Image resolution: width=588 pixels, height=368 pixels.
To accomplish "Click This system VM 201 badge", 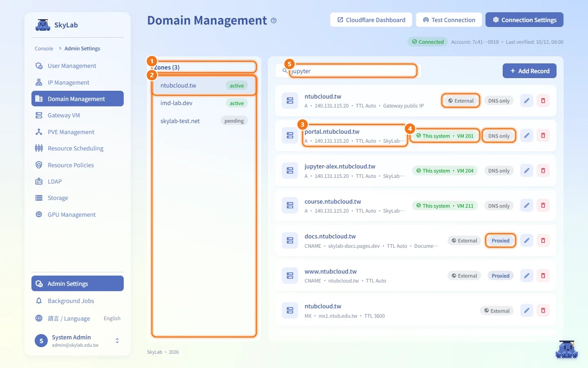I will click(x=445, y=136).
